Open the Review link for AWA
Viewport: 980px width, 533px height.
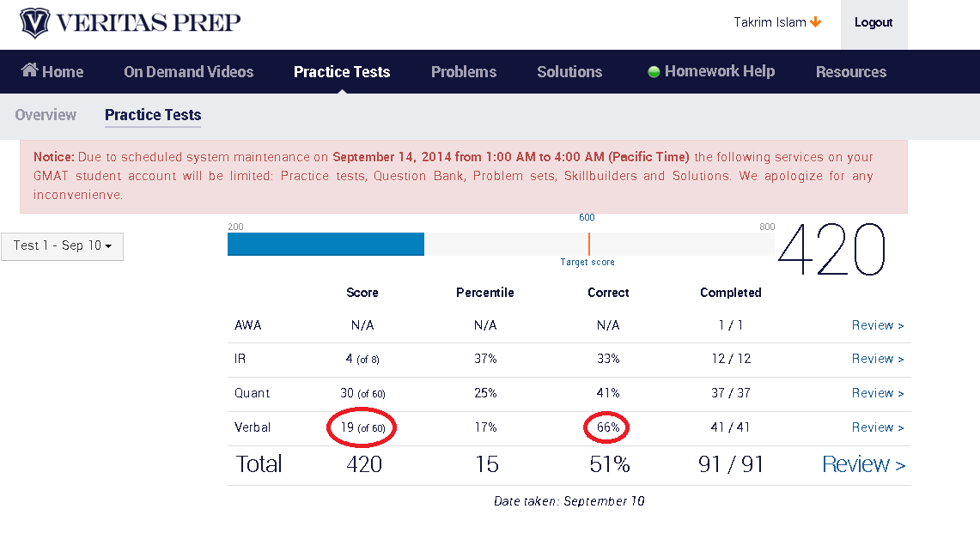[878, 325]
